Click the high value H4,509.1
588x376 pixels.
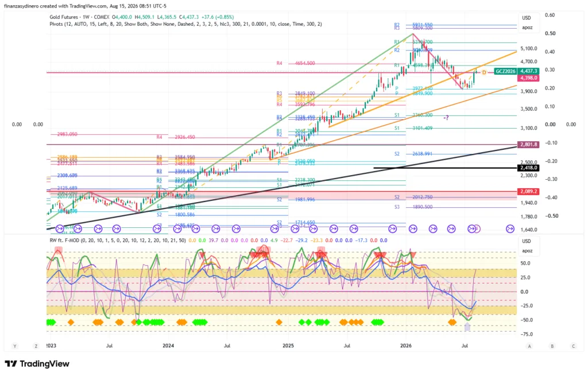click(144, 17)
